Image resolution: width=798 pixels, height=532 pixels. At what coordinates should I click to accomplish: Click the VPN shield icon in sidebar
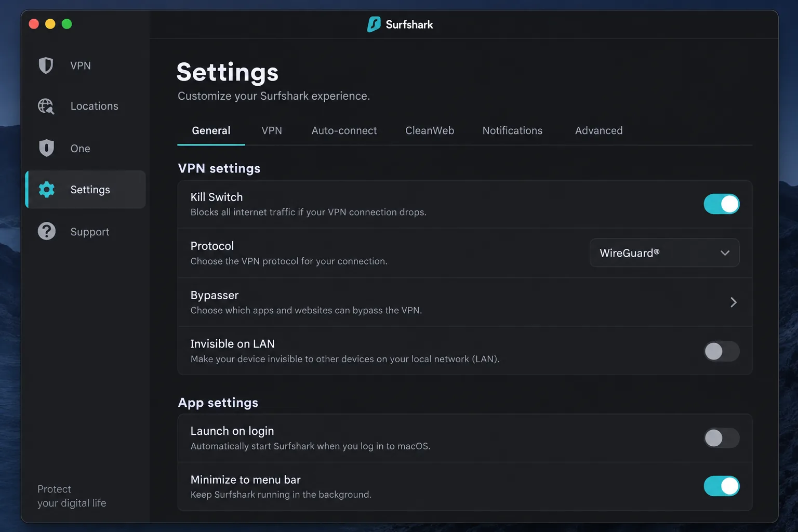[46, 65]
